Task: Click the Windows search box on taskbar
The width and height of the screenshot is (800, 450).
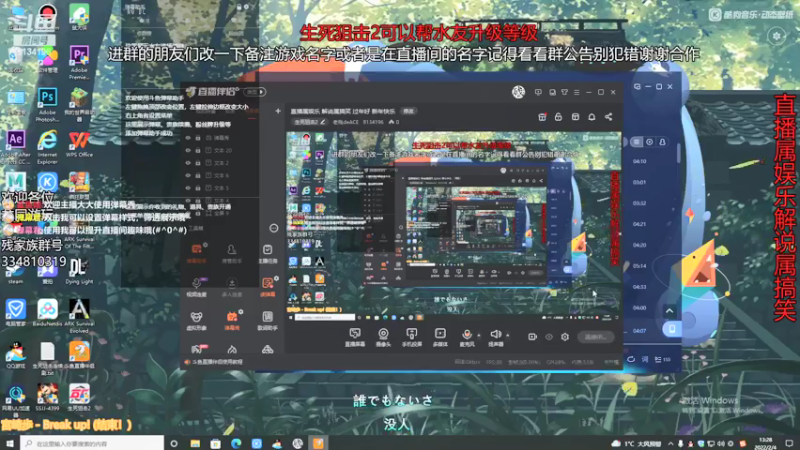Action: tap(92, 443)
